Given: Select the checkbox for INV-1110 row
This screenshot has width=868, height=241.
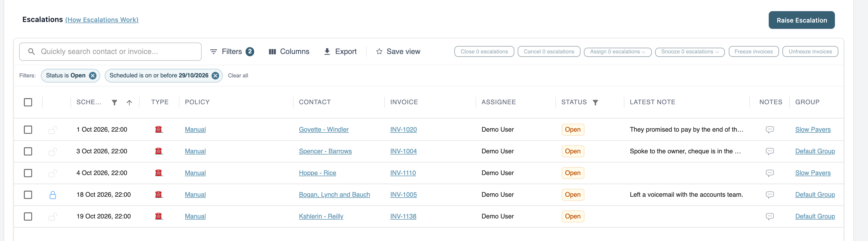Looking at the screenshot, I should 28,173.
